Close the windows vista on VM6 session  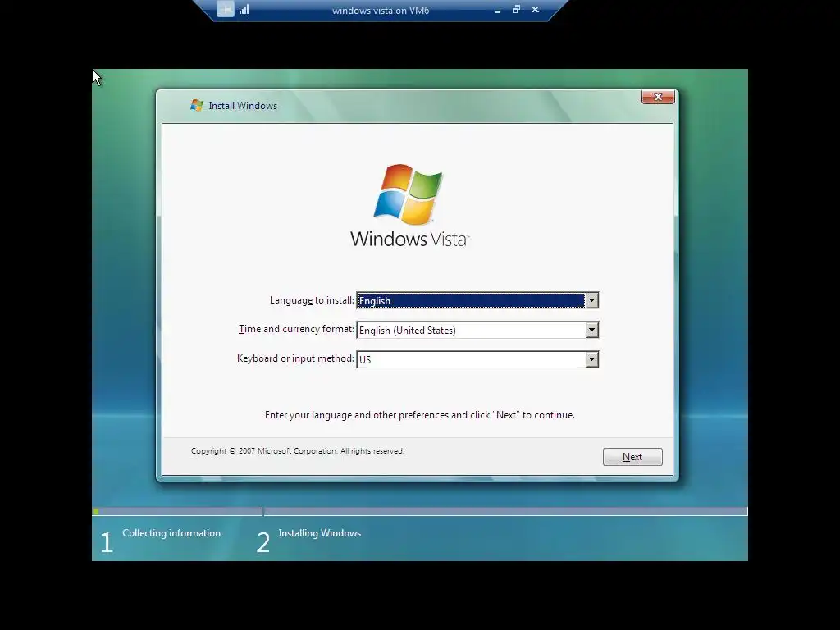coord(535,9)
